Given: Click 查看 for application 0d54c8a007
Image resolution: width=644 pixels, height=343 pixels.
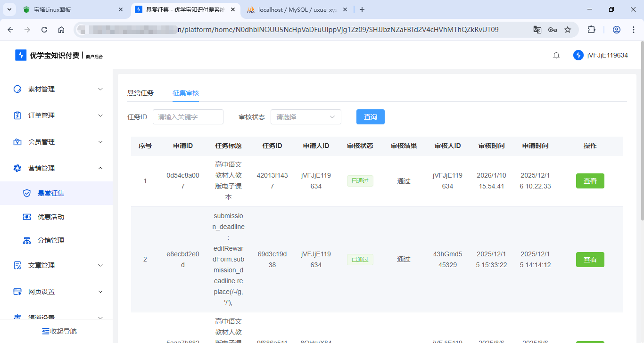Looking at the screenshot, I should (590, 181).
